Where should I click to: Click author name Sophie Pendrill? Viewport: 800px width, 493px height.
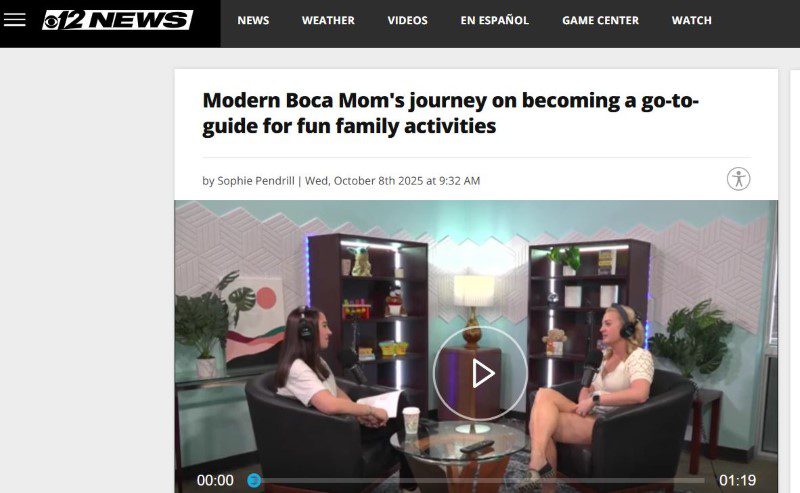[x=256, y=181]
